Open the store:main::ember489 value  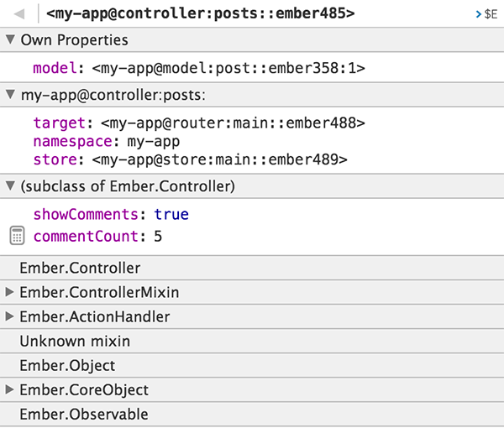pos(219,159)
